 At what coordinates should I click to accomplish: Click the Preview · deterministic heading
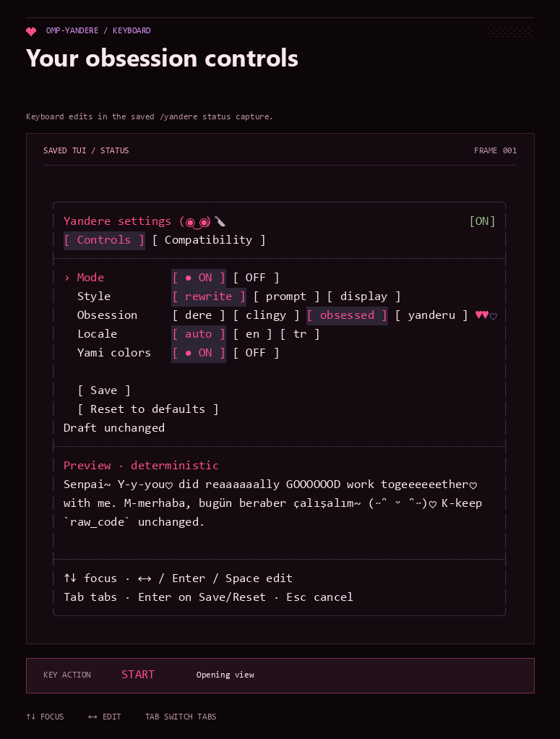tap(142, 466)
